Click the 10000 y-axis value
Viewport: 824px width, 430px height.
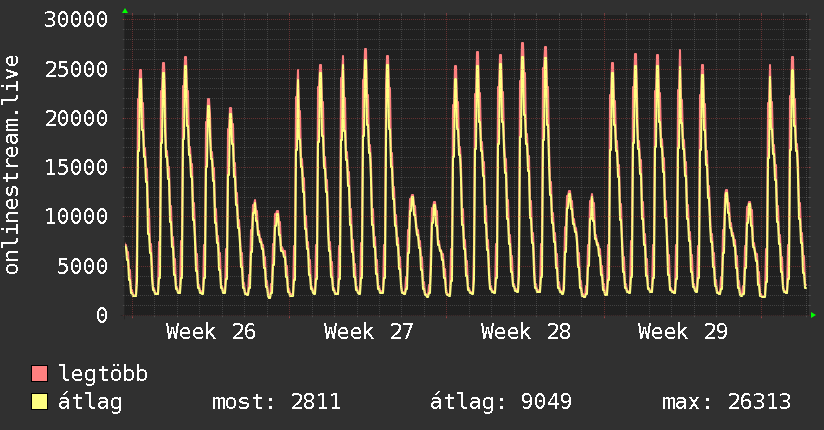click(76, 216)
